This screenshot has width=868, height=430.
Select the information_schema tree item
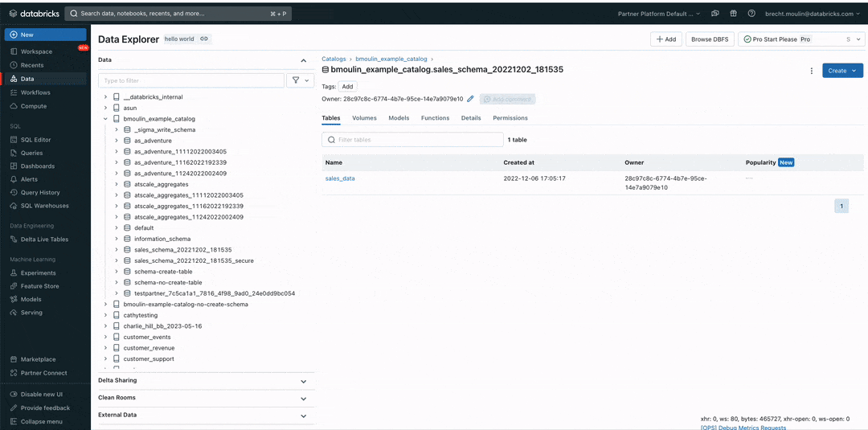(162, 239)
